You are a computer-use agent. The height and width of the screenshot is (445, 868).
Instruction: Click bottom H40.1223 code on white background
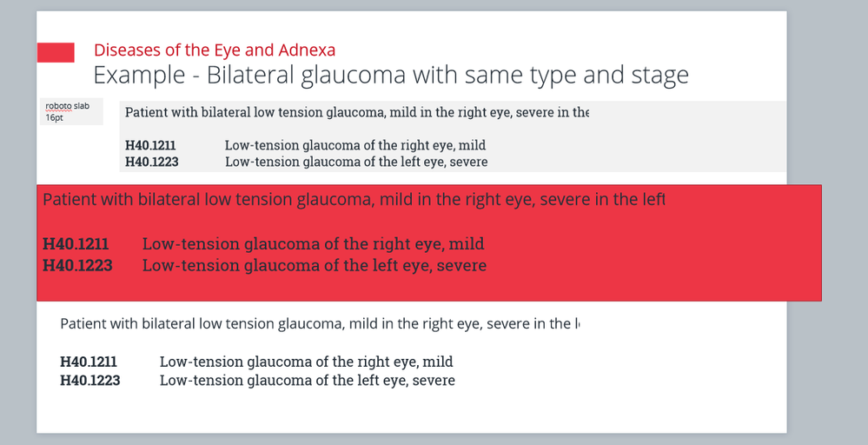pos(90,380)
